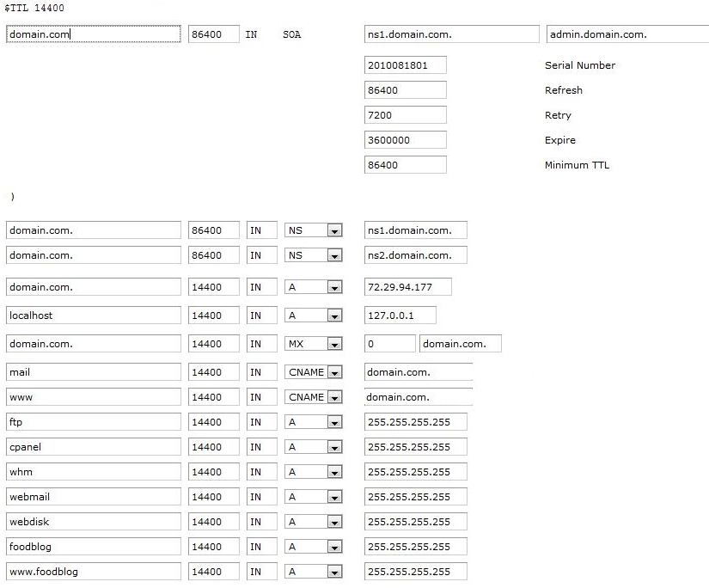Click the Minimum TTL input field
Image resolution: width=709 pixels, height=588 pixels.
(405, 164)
